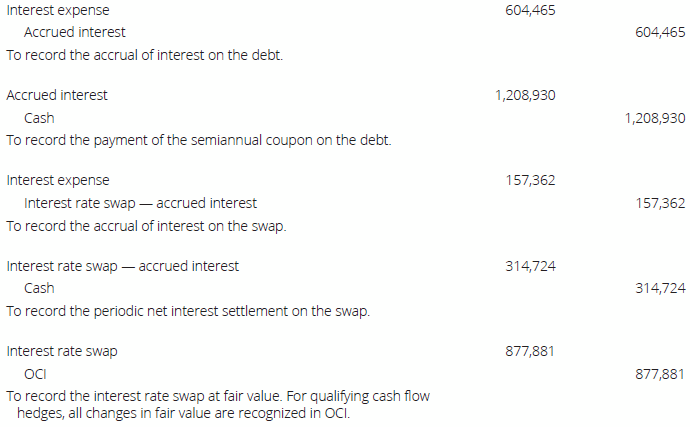Click the 604,465 credit amount for Accrued interest

pos(660,32)
